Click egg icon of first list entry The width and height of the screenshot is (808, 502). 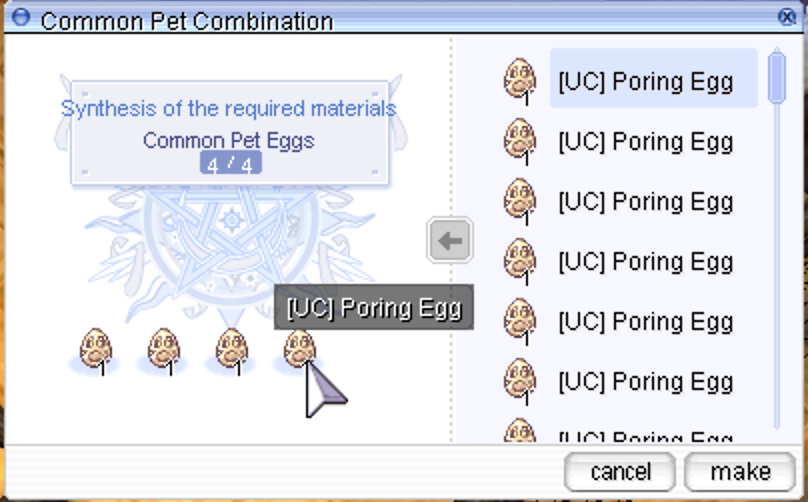(519, 79)
